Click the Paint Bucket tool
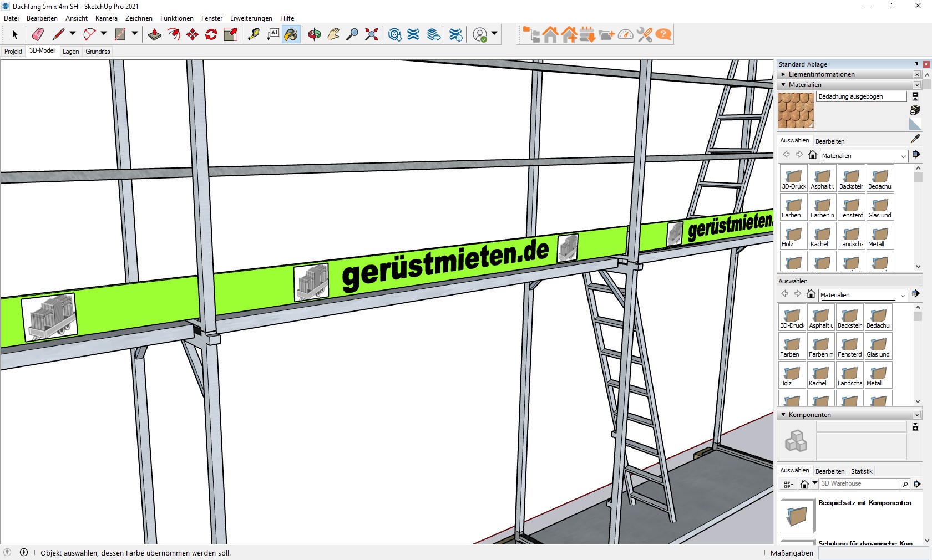Viewport: 932px width, 560px height. [x=291, y=34]
